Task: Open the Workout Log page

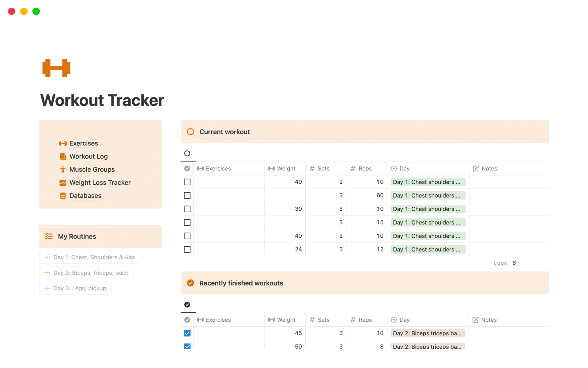Action: [89, 156]
